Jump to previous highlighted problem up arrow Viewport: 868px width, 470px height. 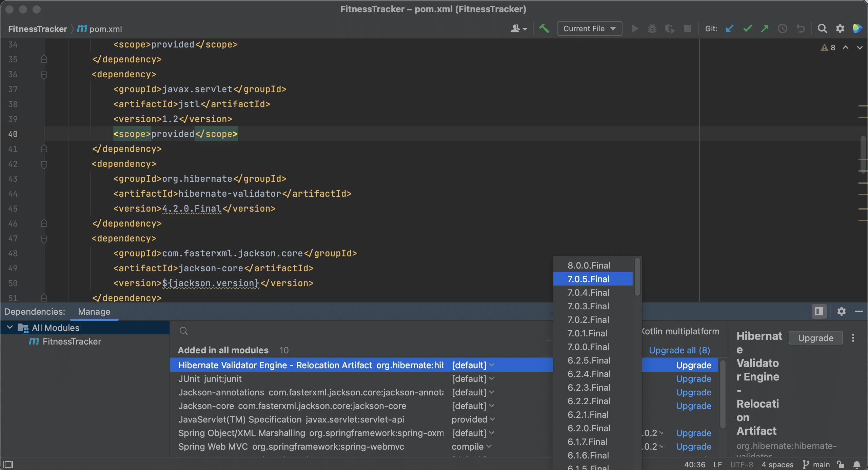pyautogui.click(x=846, y=47)
